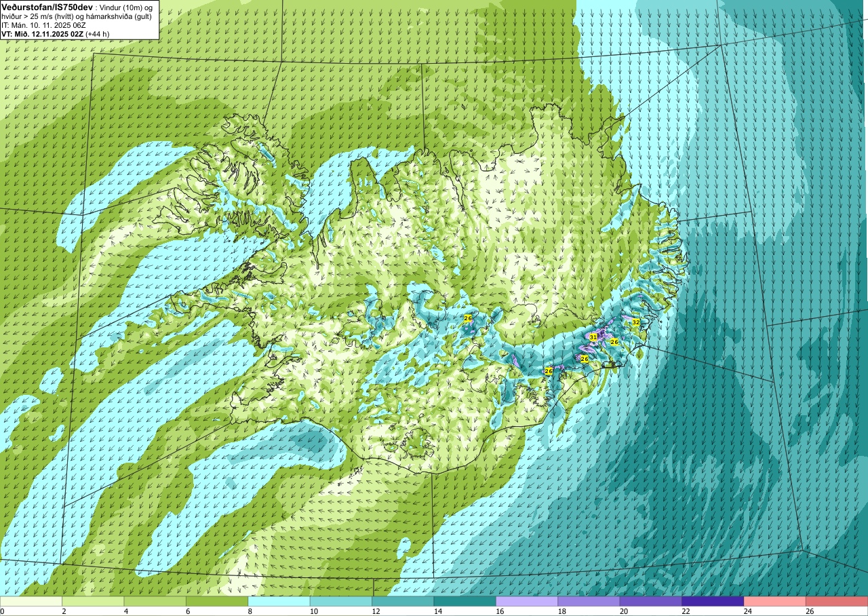Screen dimensions: 868x616
Task: Select the 18–20 m/s purple legend swatch
Action: pyautogui.click(x=589, y=601)
